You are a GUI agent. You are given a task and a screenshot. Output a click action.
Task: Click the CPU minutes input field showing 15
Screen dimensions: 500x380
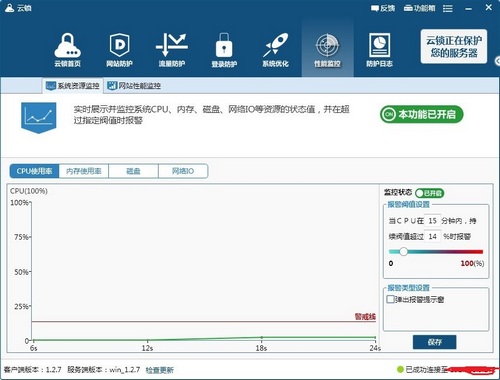click(x=432, y=221)
